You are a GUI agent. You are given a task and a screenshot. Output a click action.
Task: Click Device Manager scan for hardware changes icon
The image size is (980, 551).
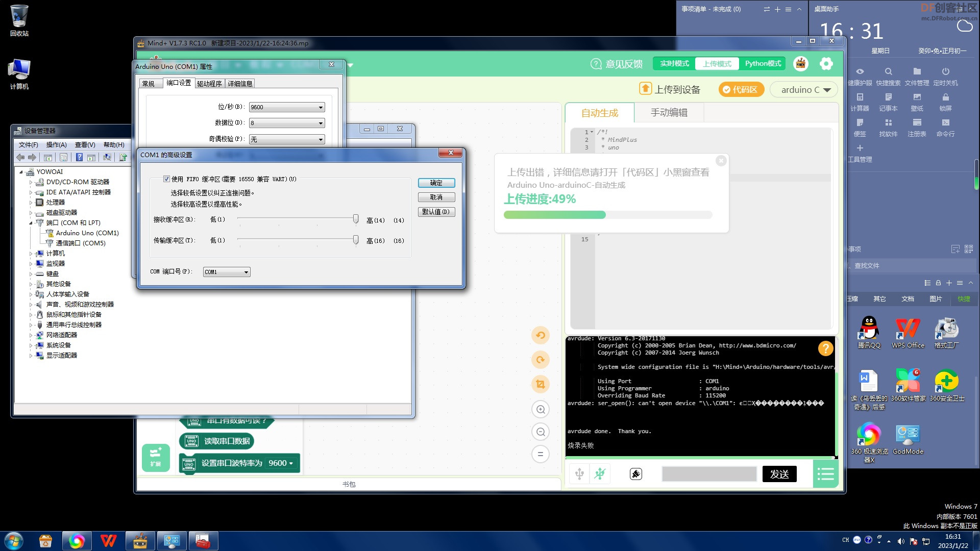pyautogui.click(x=107, y=157)
